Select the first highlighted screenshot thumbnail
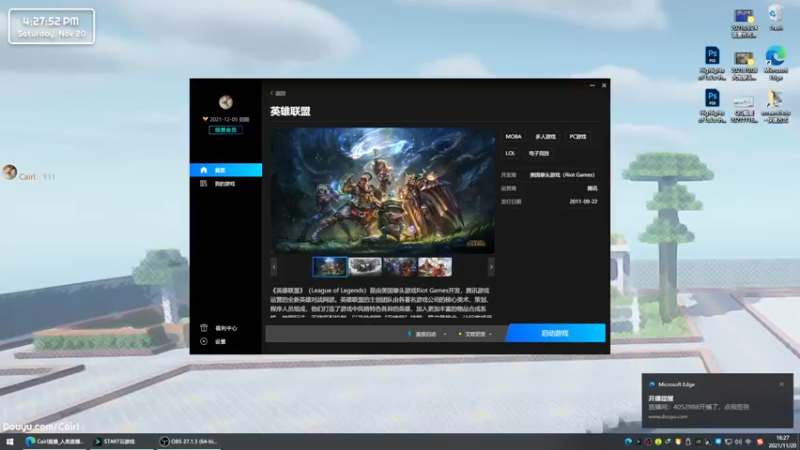800x450 pixels. (330, 267)
